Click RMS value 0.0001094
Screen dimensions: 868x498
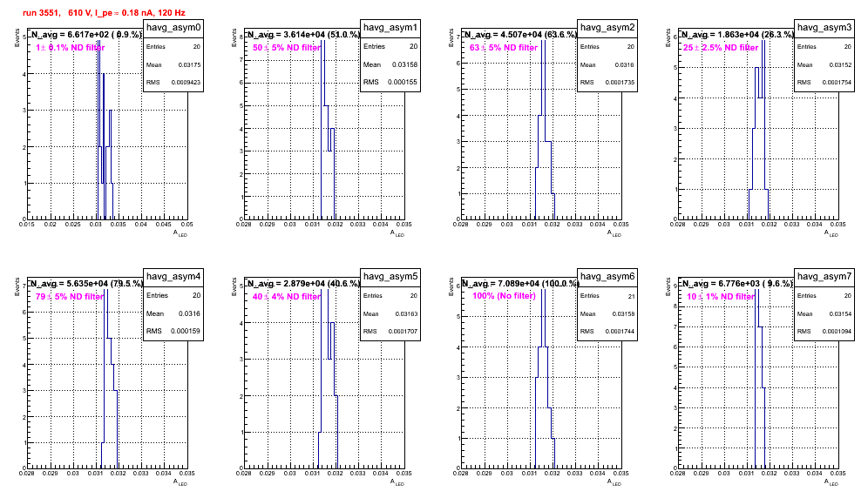coord(837,332)
